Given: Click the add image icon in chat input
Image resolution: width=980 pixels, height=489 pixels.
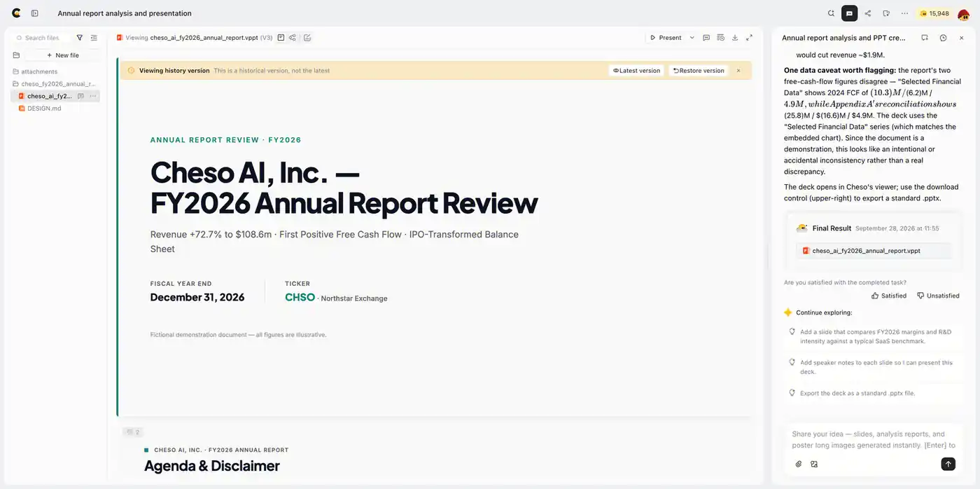Looking at the screenshot, I should [x=814, y=464].
